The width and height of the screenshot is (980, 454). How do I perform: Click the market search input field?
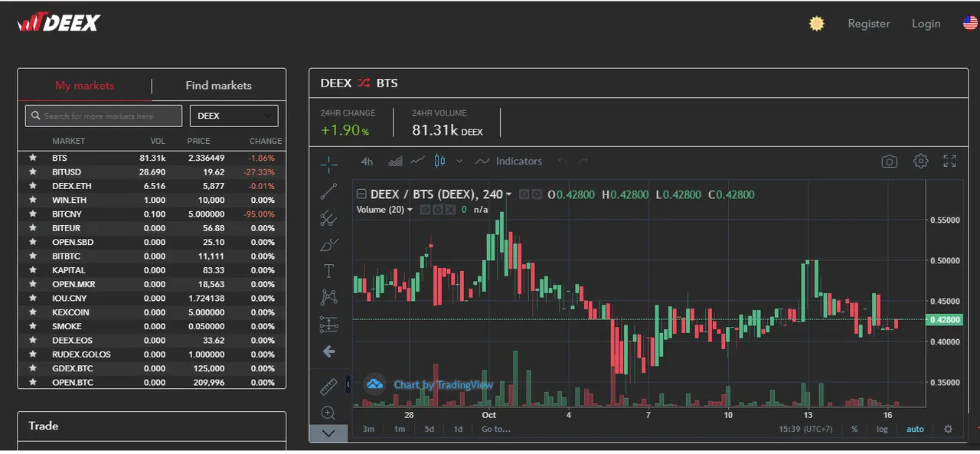point(103,116)
